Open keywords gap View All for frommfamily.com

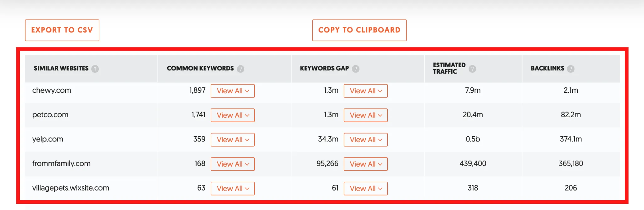click(366, 164)
